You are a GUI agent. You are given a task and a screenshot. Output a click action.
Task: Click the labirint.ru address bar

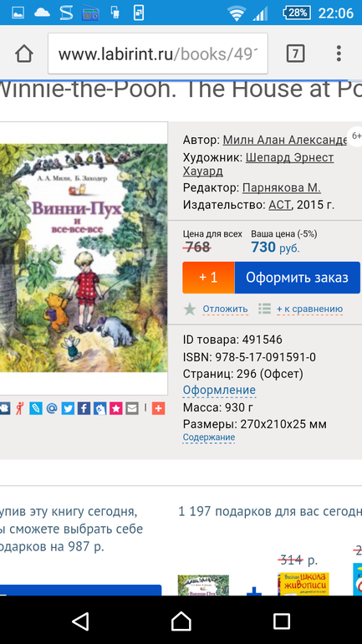pos(158,54)
